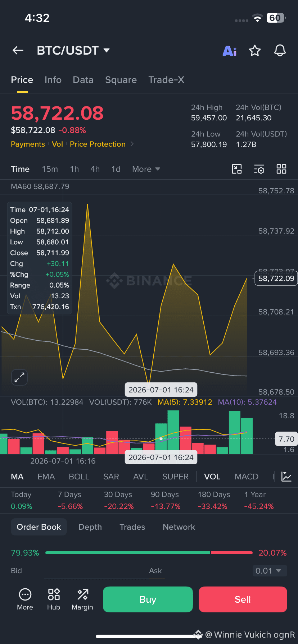Switch to the Square tab
This screenshot has height=644, width=298.
point(121,80)
